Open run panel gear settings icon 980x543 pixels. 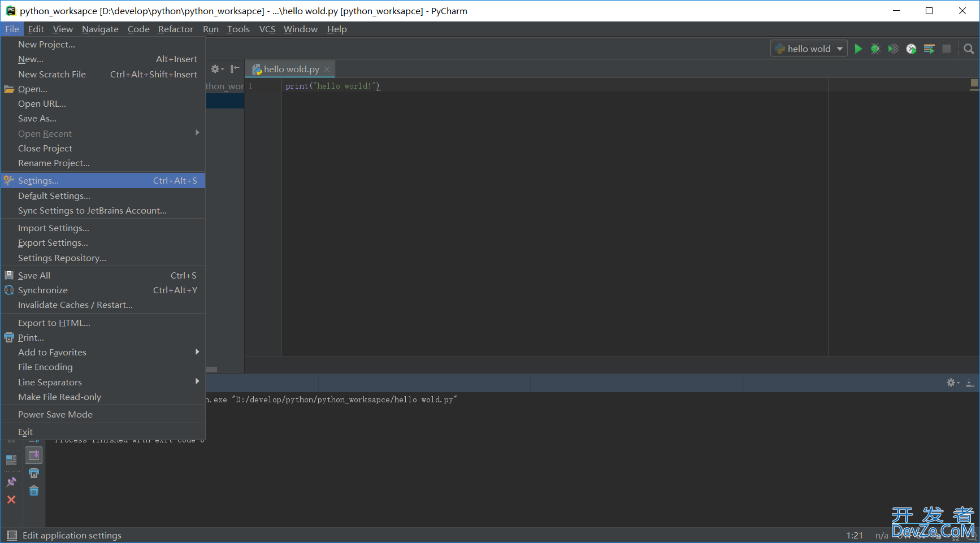point(953,383)
